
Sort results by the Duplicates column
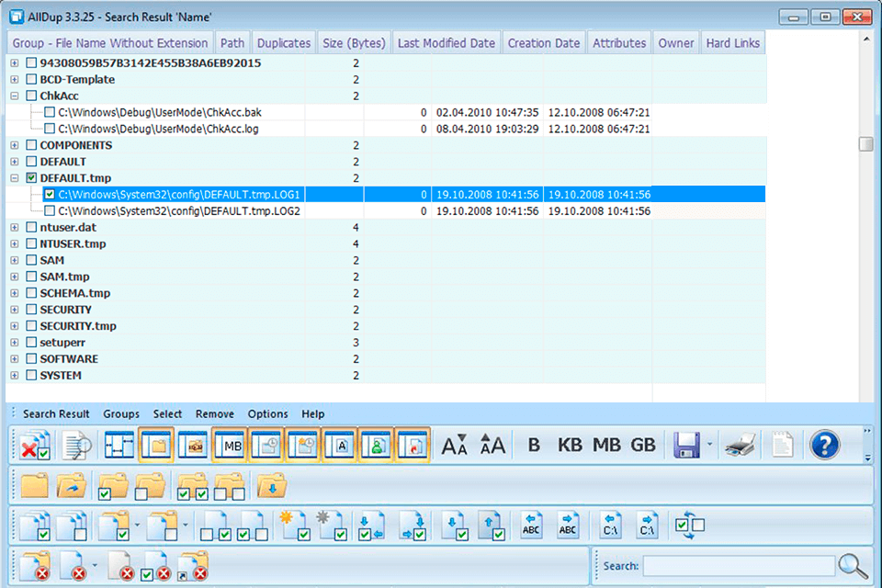point(283,42)
